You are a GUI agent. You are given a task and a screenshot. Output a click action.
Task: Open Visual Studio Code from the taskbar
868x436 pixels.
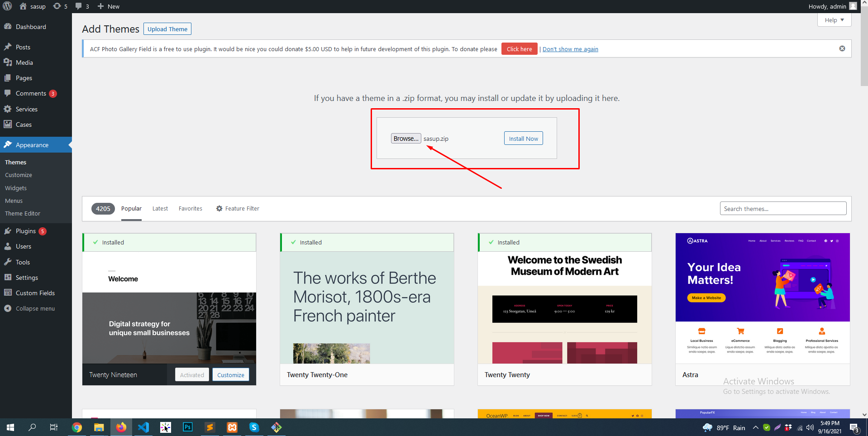tap(143, 427)
